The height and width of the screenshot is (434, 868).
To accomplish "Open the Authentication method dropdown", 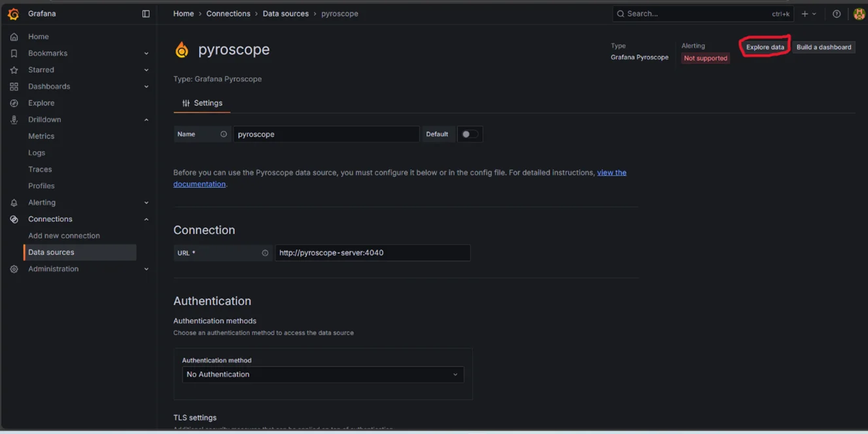I will coord(323,374).
